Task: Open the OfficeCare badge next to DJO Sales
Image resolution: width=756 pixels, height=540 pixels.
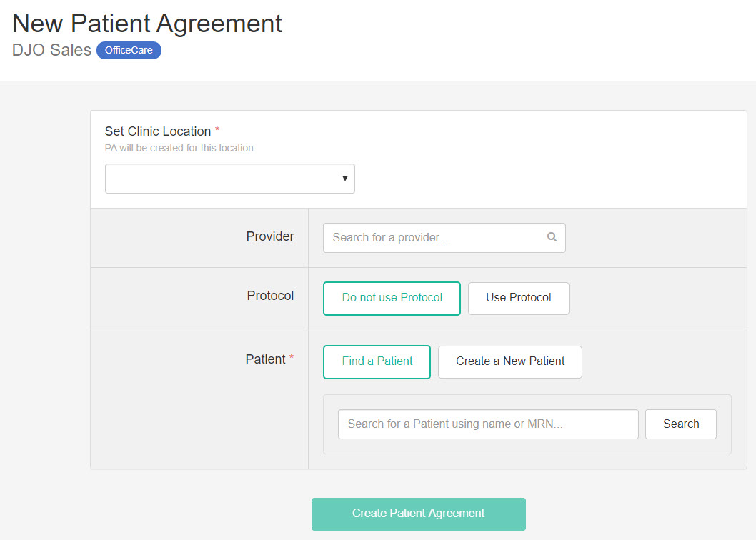Action: pos(129,50)
